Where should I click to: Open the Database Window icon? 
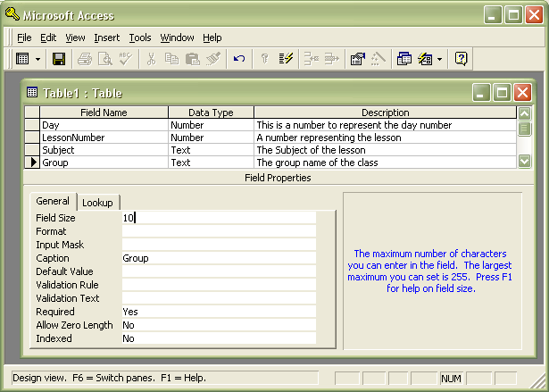404,59
